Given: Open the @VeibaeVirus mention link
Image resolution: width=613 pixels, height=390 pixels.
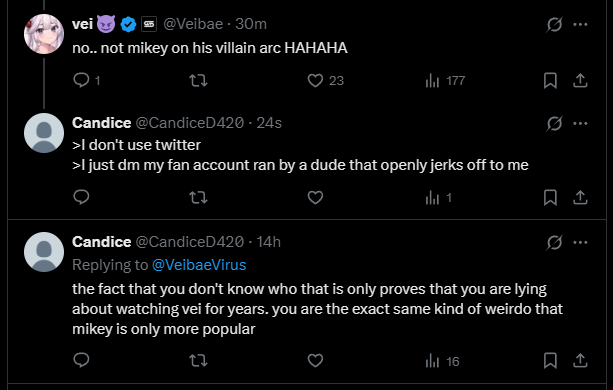Looking at the screenshot, I should (x=199, y=265).
